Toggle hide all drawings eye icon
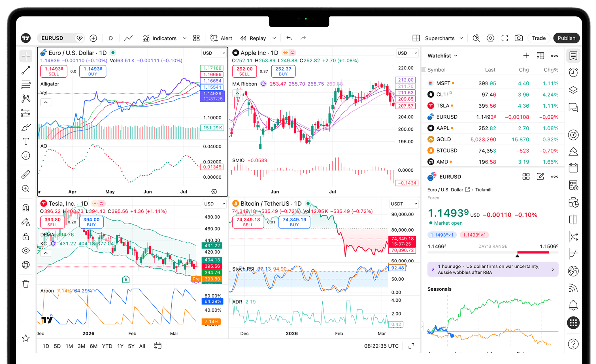 coord(26,251)
